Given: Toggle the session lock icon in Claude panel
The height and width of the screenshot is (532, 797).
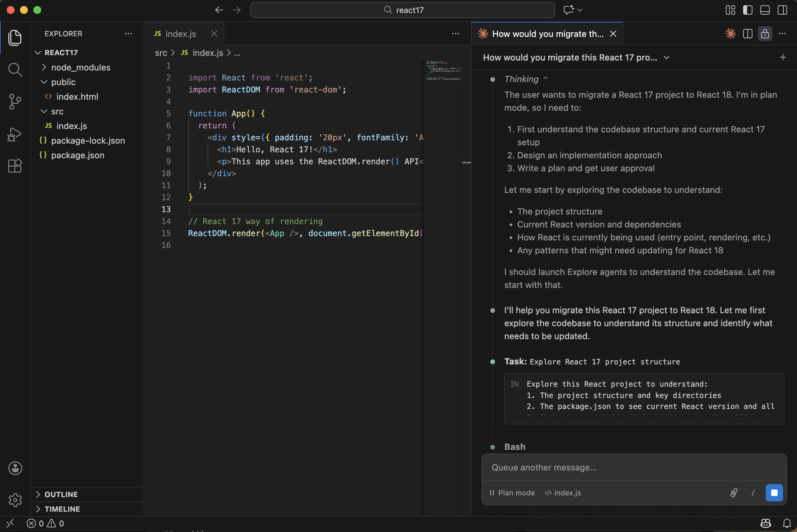Looking at the screenshot, I should click(765, 34).
